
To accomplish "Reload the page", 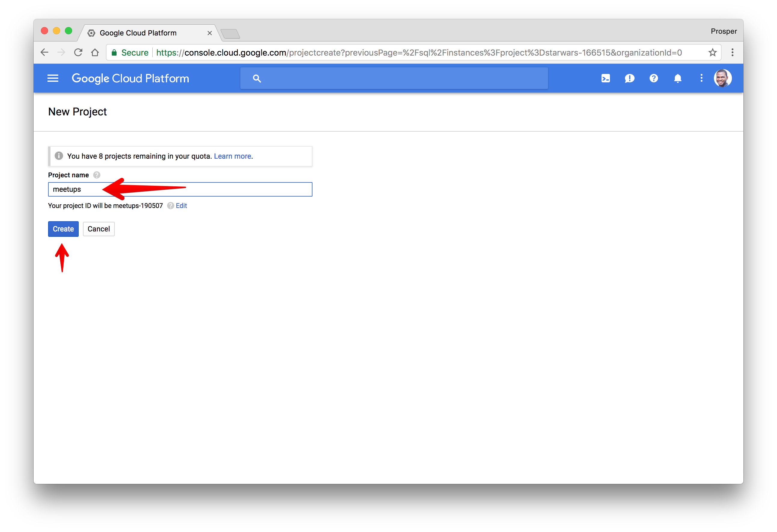I will coord(78,53).
